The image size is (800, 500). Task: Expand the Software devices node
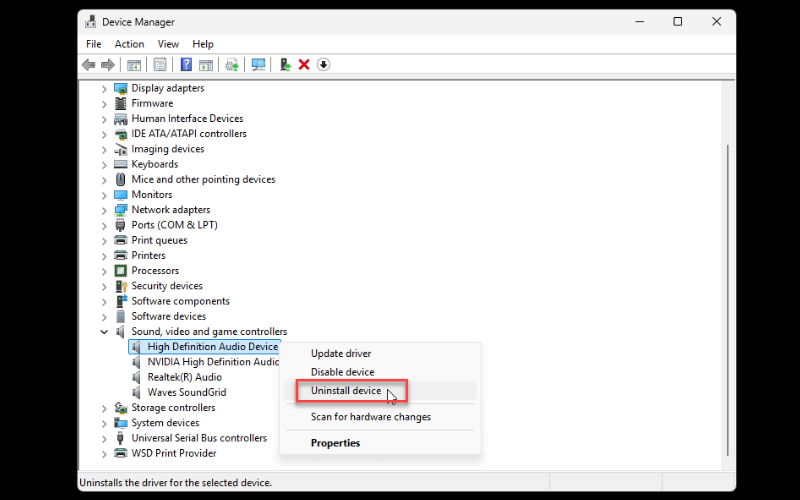(104, 317)
